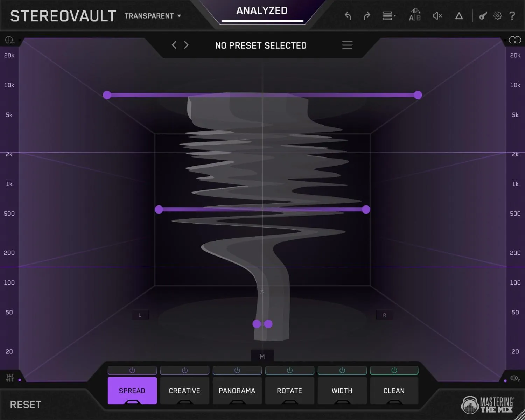Image resolution: width=525 pixels, height=420 pixels.
Task: Toggle the power button above SPREAD
Action: [132, 370]
